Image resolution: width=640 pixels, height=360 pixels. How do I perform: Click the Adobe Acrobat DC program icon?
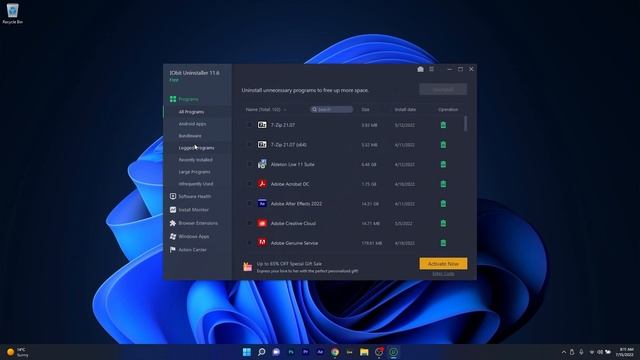point(262,184)
